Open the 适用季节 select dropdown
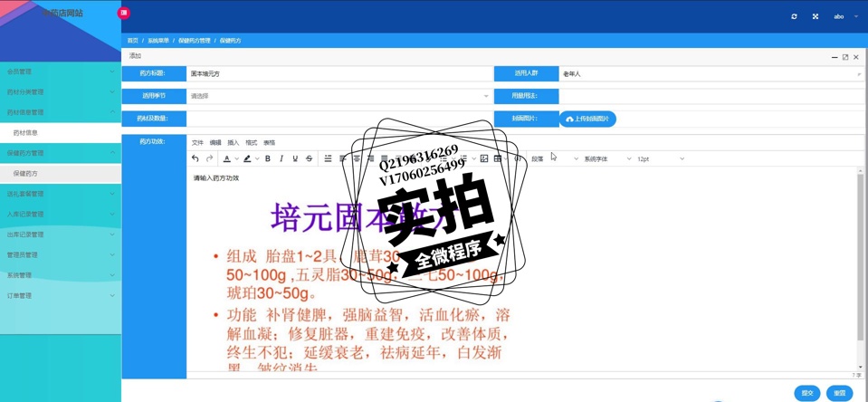The width and height of the screenshot is (868, 402). (339, 96)
